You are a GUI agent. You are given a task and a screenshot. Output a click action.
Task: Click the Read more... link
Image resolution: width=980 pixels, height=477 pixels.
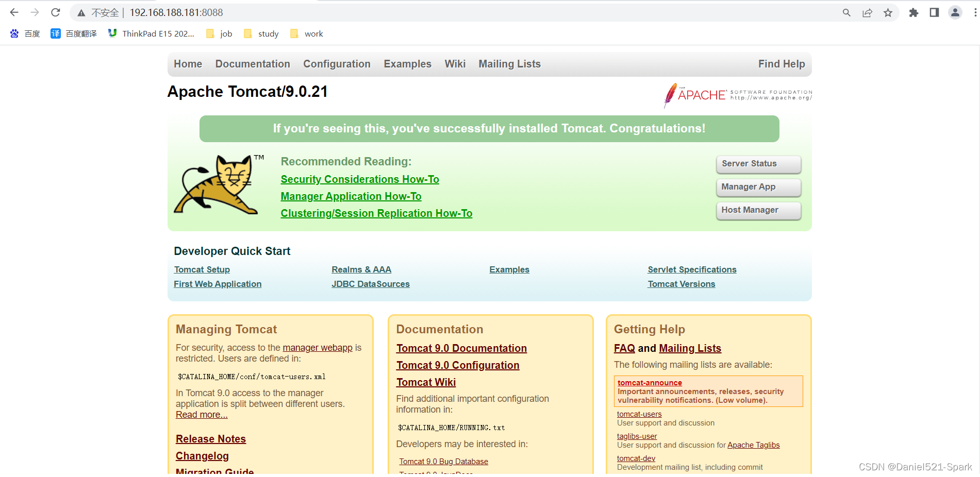point(202,415)
